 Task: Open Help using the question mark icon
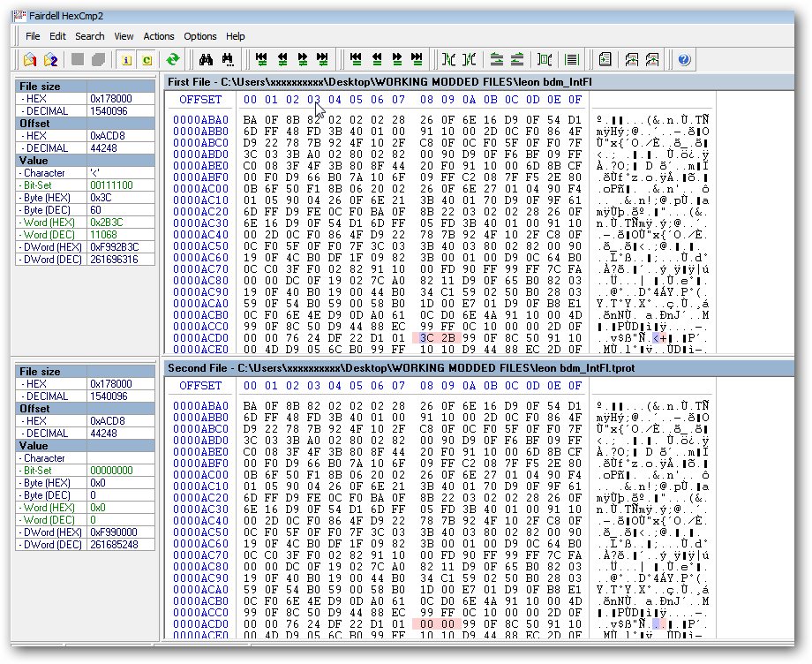pos(682,59)
